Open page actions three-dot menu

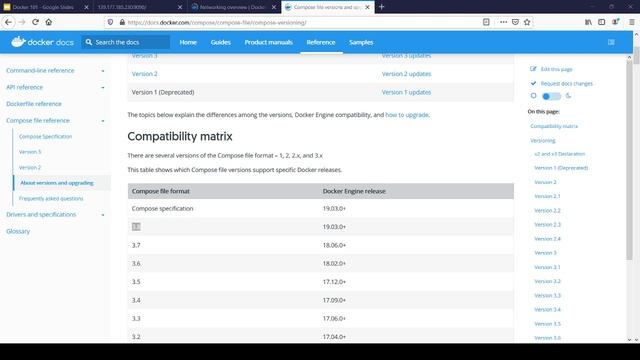pyautogui.click(x=503, y=22)
